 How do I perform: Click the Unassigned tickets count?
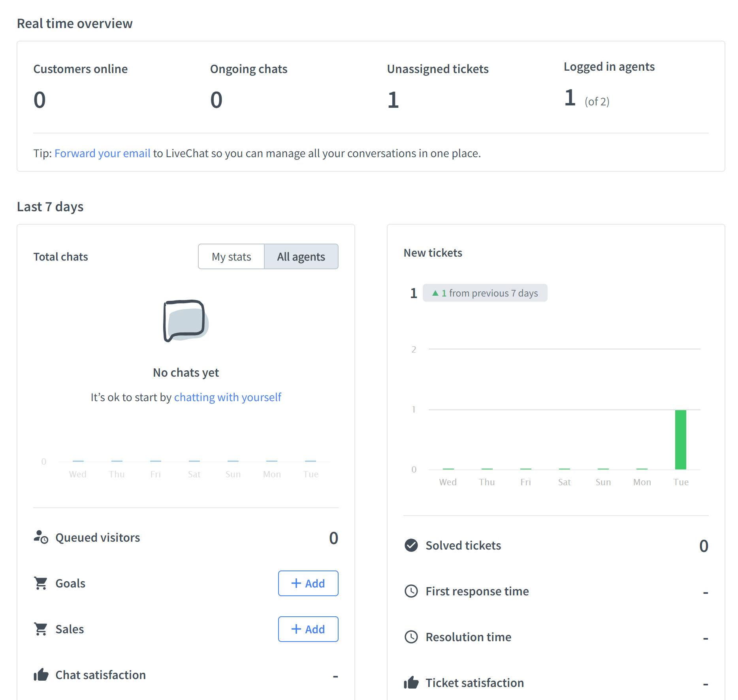pos(393,99)
